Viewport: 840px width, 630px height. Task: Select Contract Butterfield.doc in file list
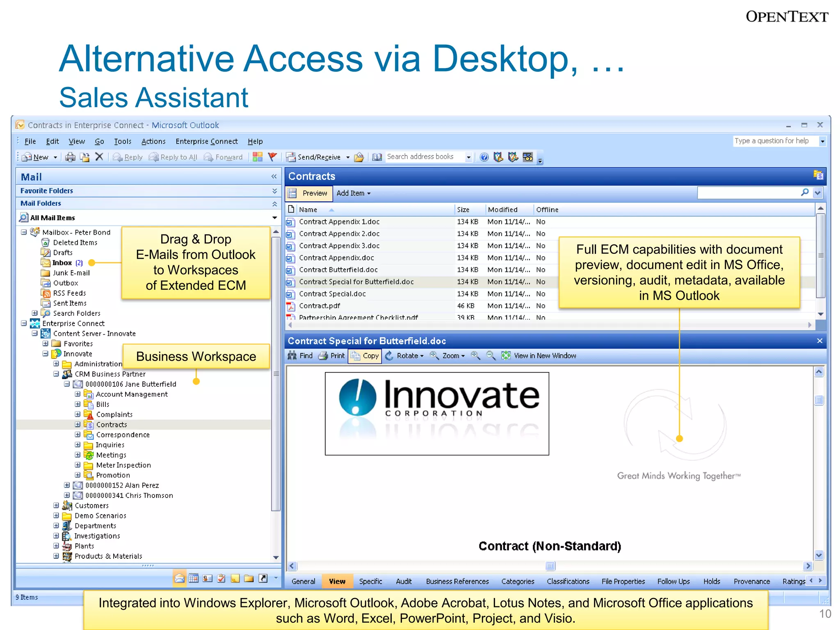[x=338, y=270]
